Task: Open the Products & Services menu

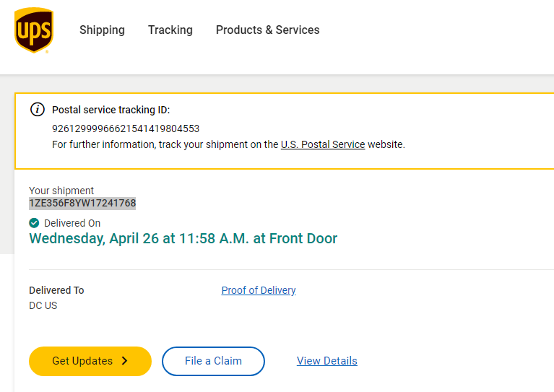Action: pyautogui.click(x=267, y=30)
